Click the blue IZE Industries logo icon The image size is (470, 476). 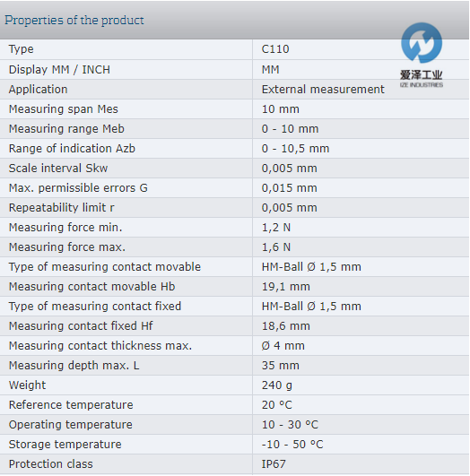422,42
